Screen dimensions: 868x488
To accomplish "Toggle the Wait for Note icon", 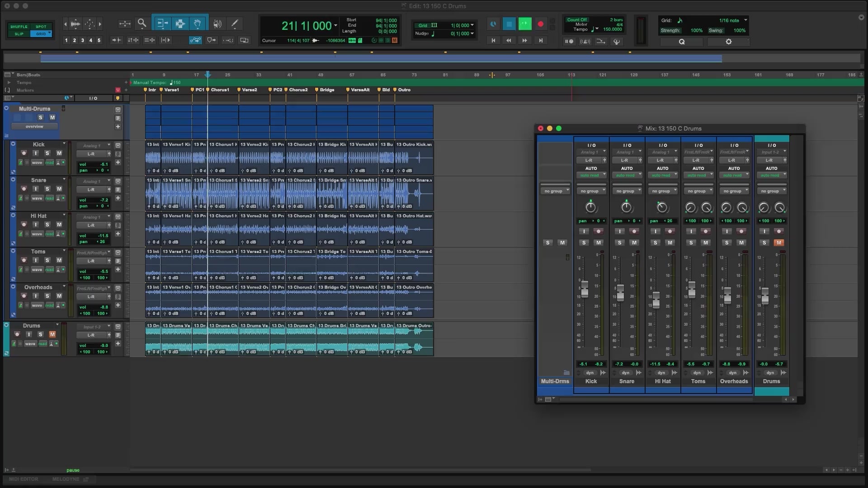I will click(x=569, y=42).
